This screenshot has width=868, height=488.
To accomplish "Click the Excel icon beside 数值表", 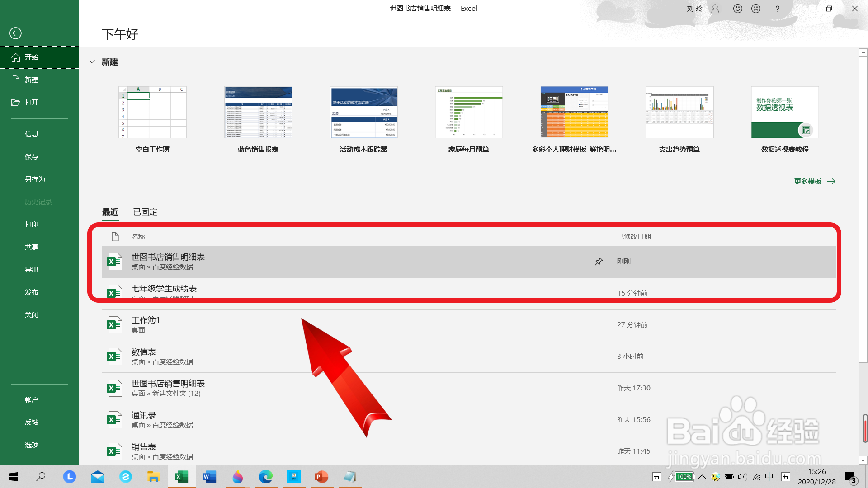I will click(114, 357).
